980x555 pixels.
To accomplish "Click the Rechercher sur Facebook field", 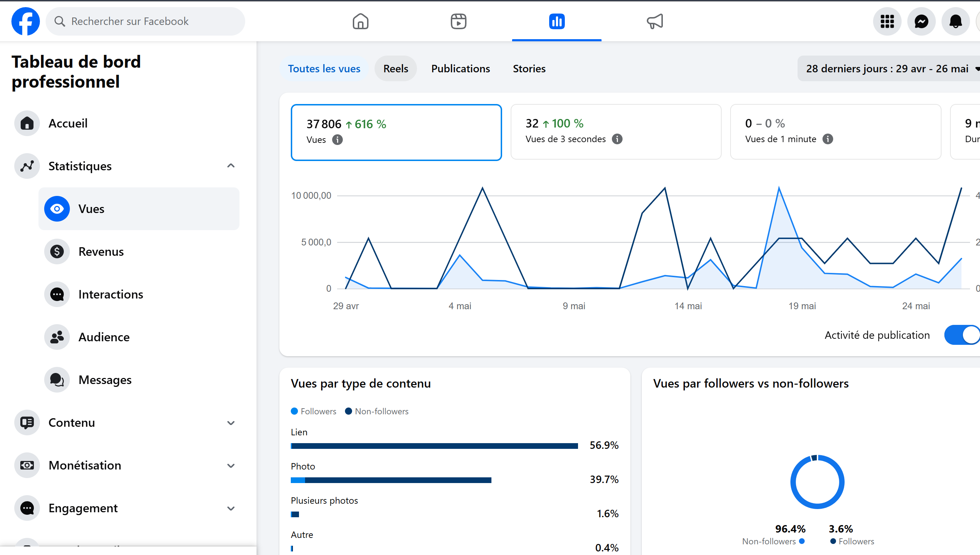I will tap(145, 21).
